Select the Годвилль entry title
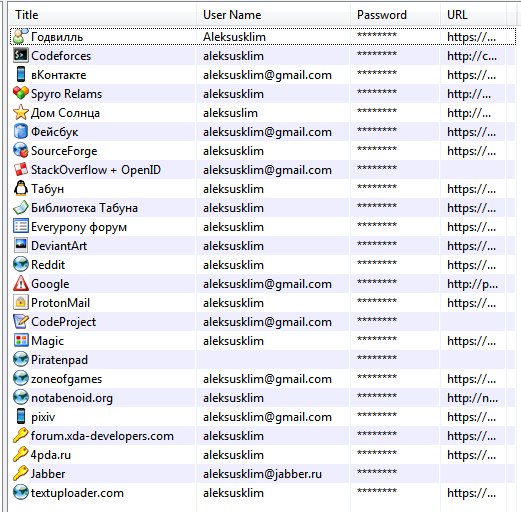Viewport: 521px width, 512px height. (57, 37)
